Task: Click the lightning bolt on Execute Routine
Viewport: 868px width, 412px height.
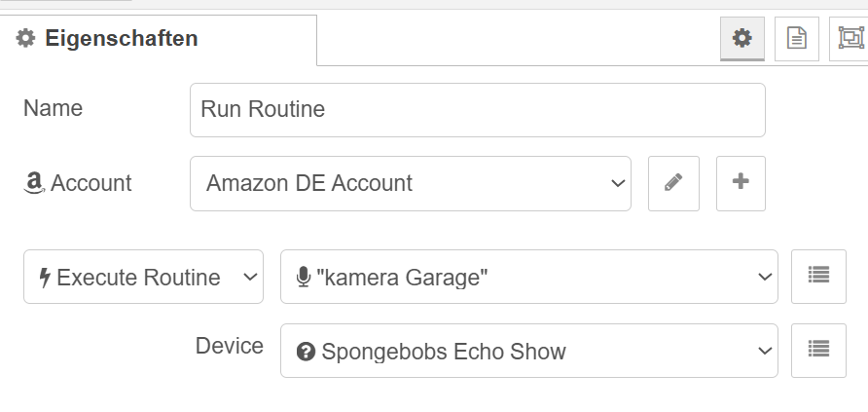Action: click(44, 278)
